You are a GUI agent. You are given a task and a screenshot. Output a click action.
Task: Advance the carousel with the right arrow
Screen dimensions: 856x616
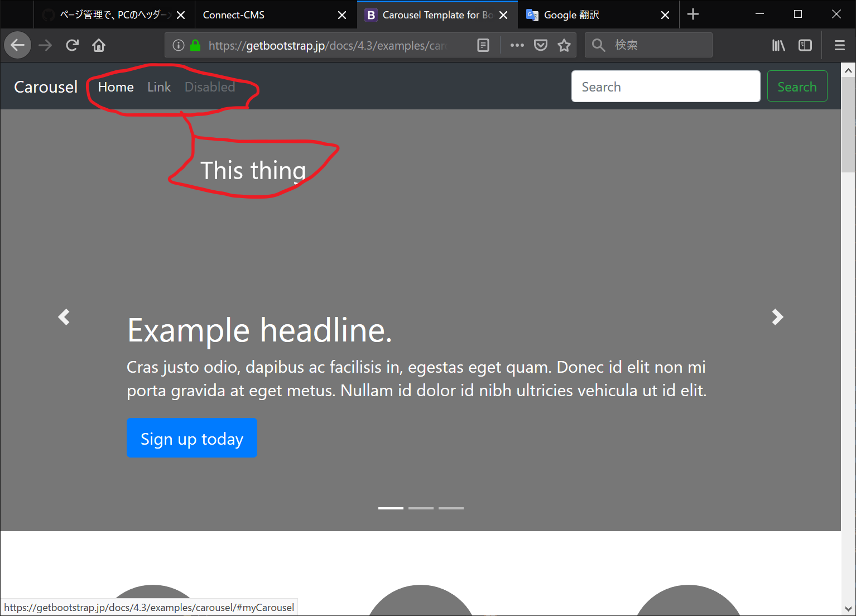click(x=777, y=317)
